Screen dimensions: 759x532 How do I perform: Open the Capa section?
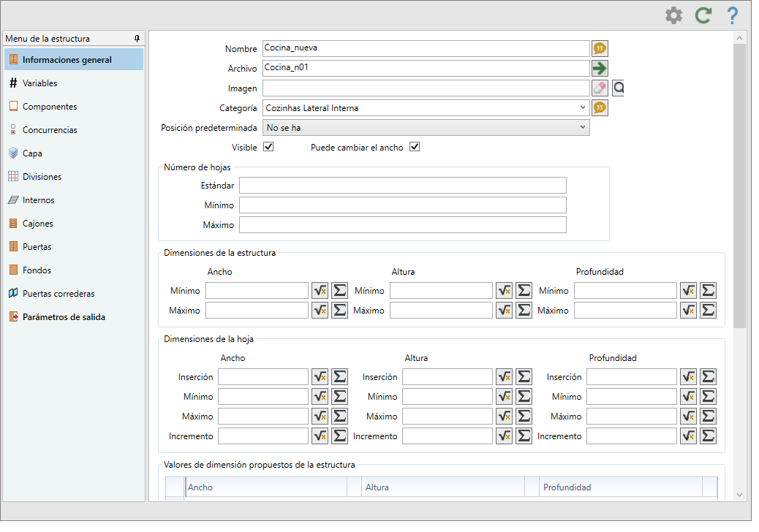point(74,153)
